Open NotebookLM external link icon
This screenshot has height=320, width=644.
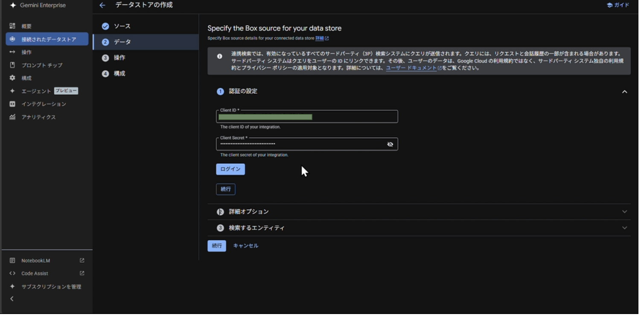tap(82, 261)
